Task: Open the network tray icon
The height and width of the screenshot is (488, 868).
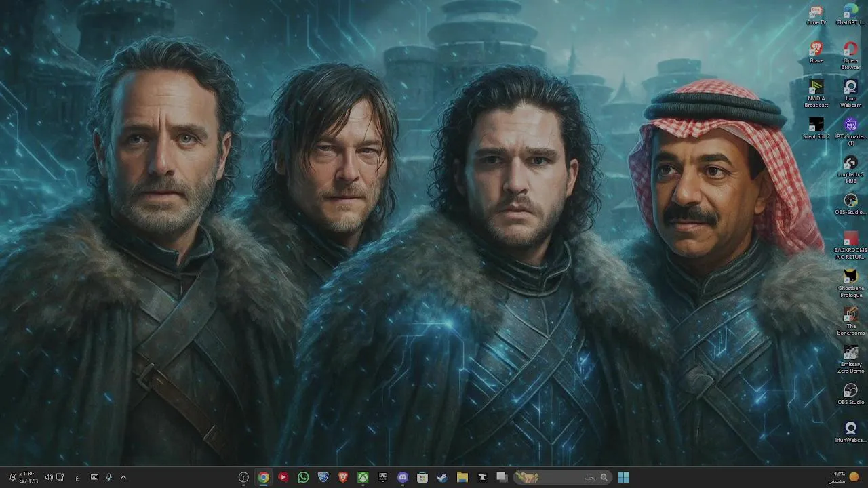Action: (60, 477)
